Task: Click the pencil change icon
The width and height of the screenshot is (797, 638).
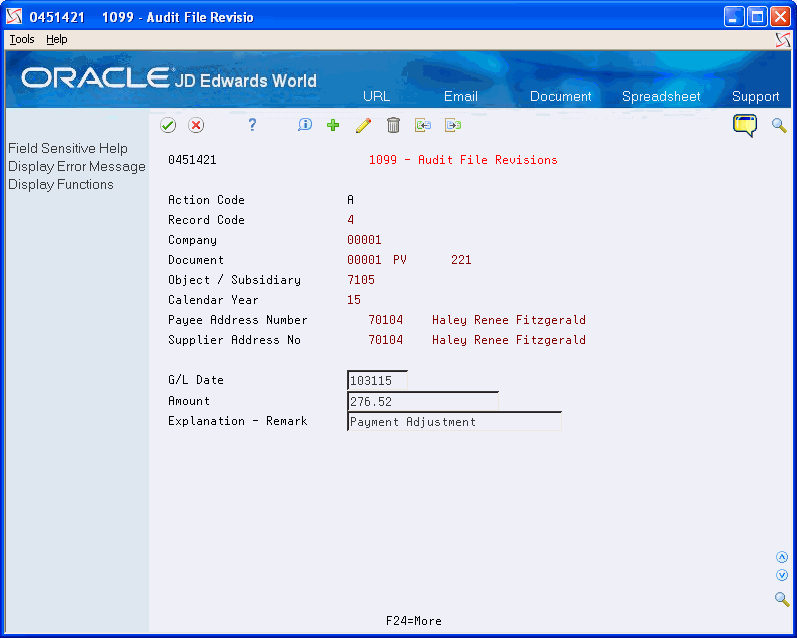Action: click(x=363, y=125)
